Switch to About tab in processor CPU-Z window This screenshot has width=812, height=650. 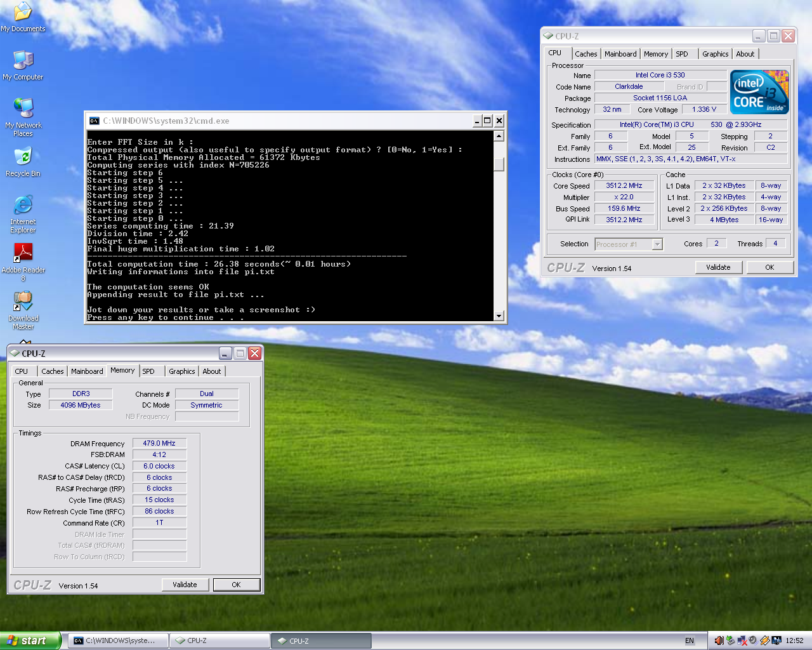(745, 54)
